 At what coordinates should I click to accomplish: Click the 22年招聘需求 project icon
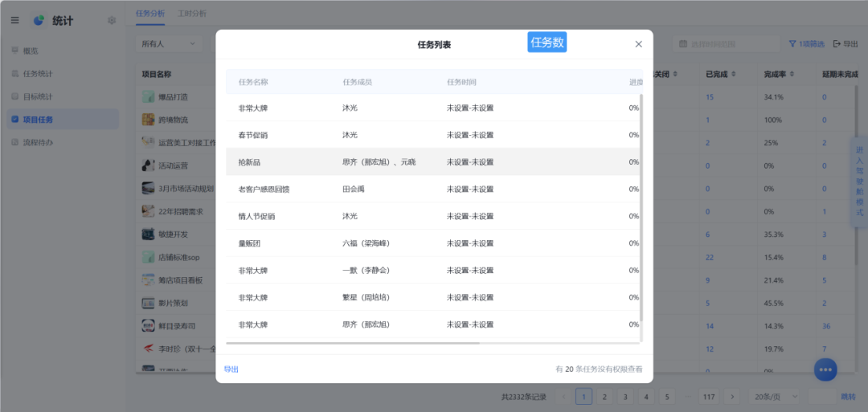[x=148, y=211]
